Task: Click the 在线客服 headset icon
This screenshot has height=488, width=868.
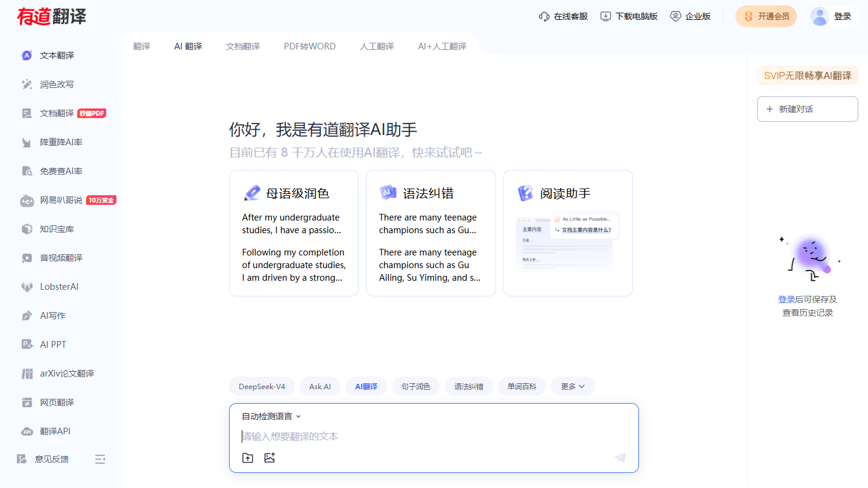Action: coord(544,16)
